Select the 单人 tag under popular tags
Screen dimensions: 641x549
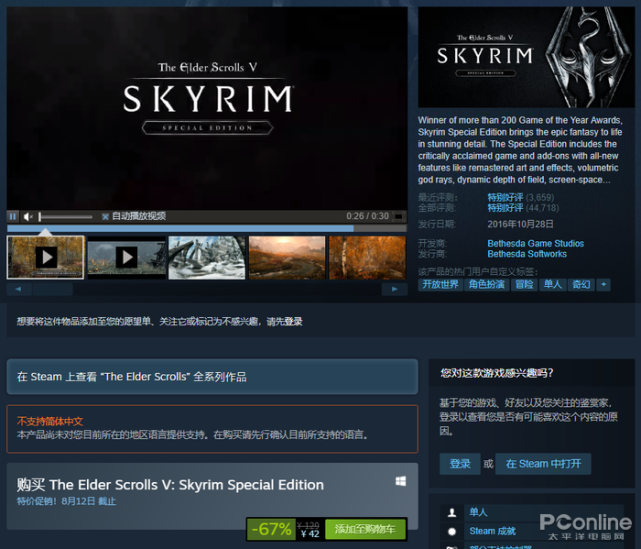click(x=553, y=285)
